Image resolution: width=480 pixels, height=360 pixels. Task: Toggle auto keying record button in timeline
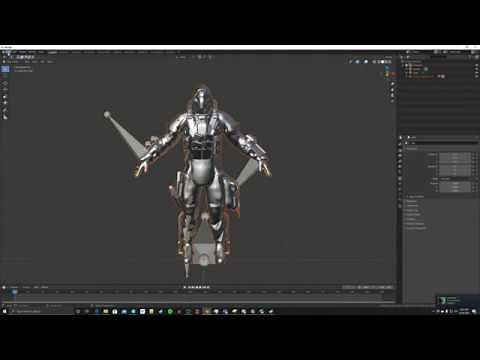coord(184,287)
